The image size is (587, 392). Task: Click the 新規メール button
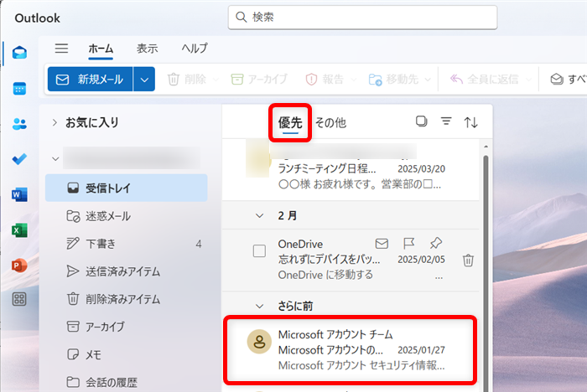click(90, 80)
